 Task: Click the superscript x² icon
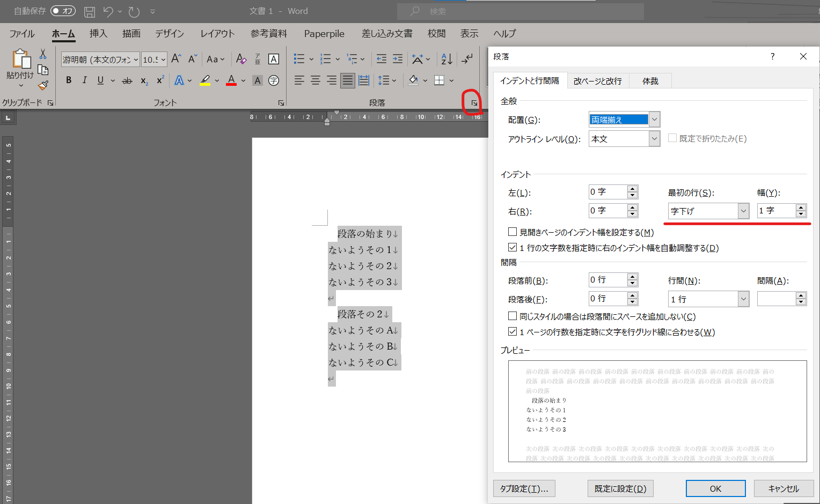pos(160,80)
